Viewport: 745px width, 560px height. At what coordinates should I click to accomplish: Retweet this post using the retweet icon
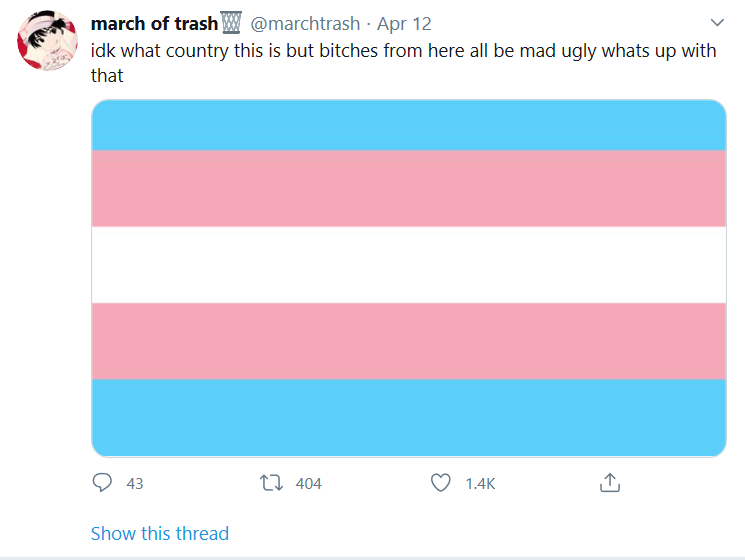click(x=271, y=483)
